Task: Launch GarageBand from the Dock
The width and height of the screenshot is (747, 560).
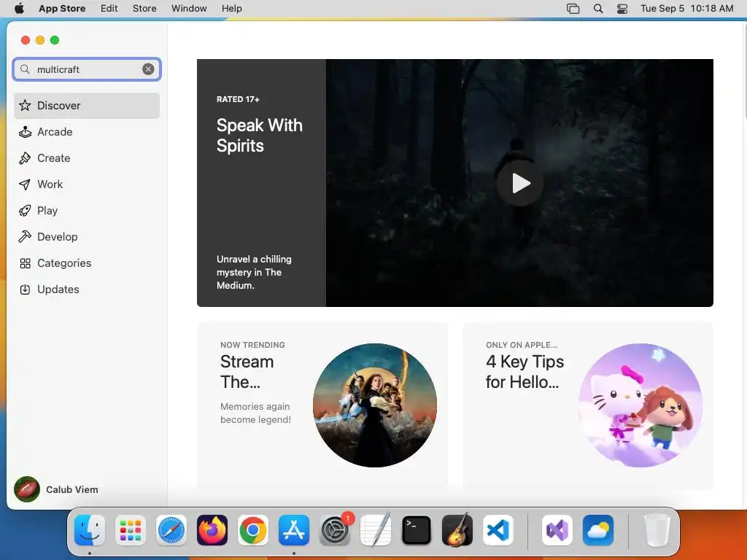Action: click(457, 530)
